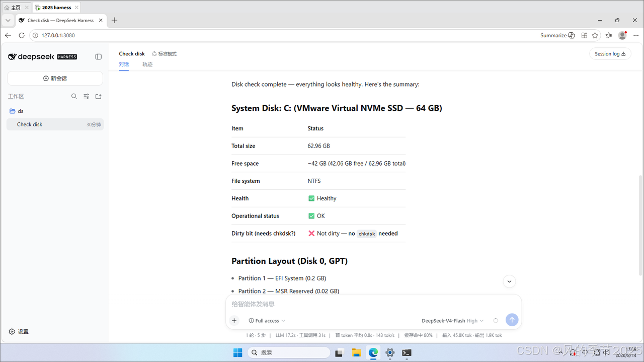The image size is (644, 362).
Task: Click the DeepSeek Harness logo
Action: coord(42,57)
